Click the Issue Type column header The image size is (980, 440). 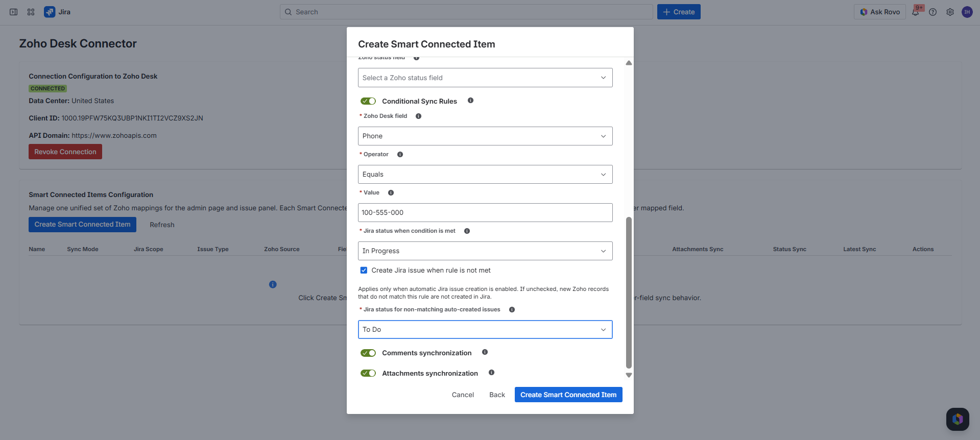point(213,249)
